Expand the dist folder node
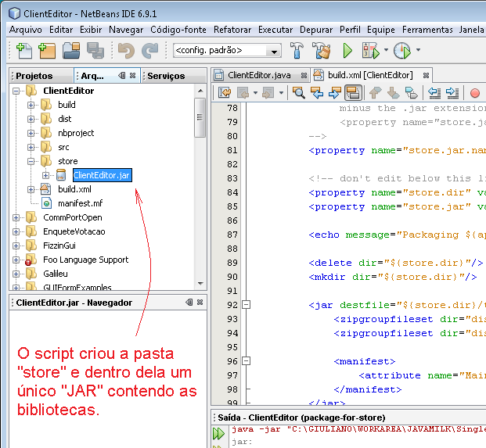 point(31,119)
